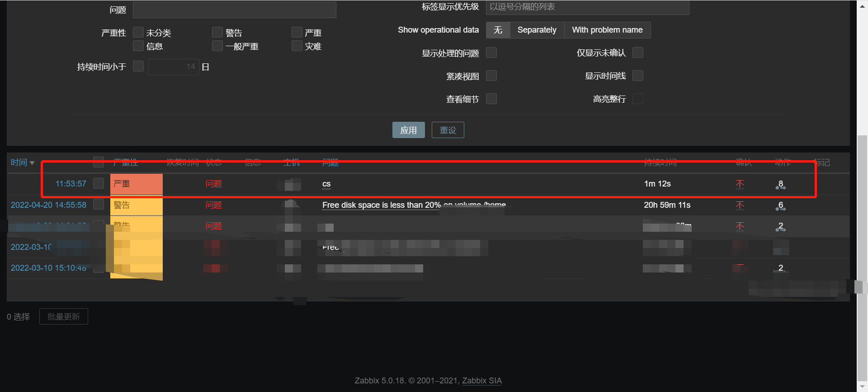Open actions icon showing 8
Viewport: 868px width, 392px height.
point(781,184)
